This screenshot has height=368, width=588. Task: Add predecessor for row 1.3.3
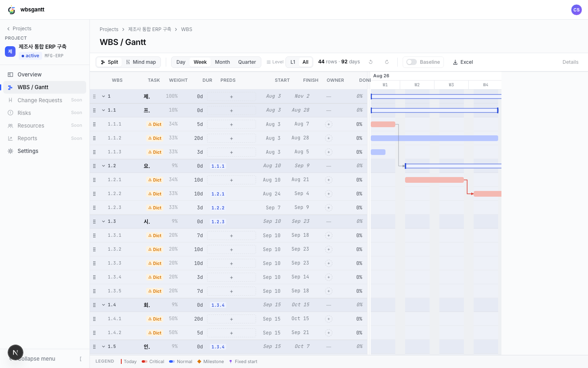pyautogui.click(x=231, y=263)
